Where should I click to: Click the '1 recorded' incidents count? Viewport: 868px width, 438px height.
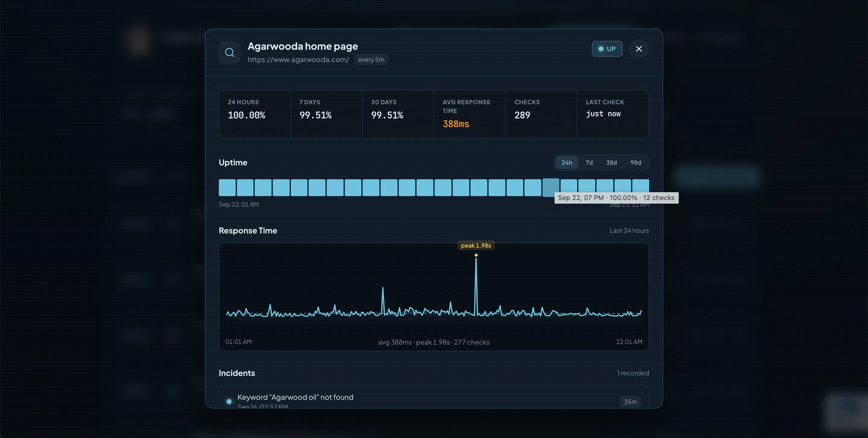[x=633, y=373]
